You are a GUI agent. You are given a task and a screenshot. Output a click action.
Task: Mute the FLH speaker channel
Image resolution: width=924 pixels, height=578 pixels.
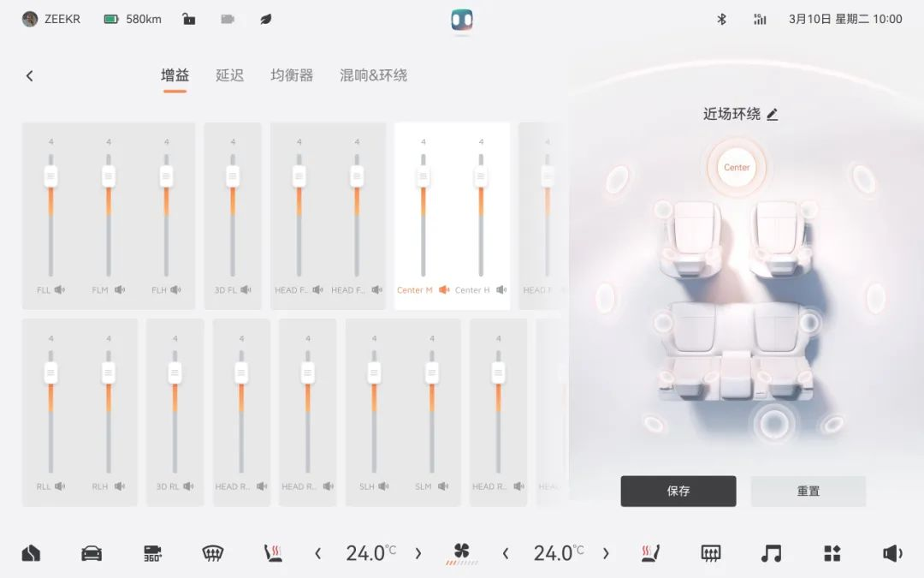coord(175,289)
